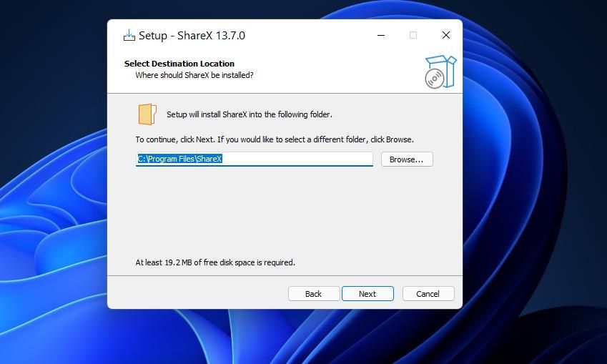Minimize the ShareX setup window
Screen dimensions: 607x364
click(381, 35)
